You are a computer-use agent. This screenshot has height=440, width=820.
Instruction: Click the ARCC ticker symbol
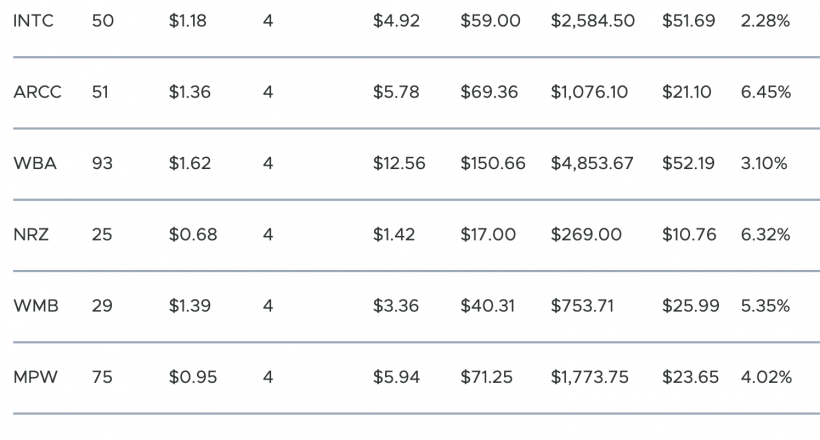tap(37, 92)
